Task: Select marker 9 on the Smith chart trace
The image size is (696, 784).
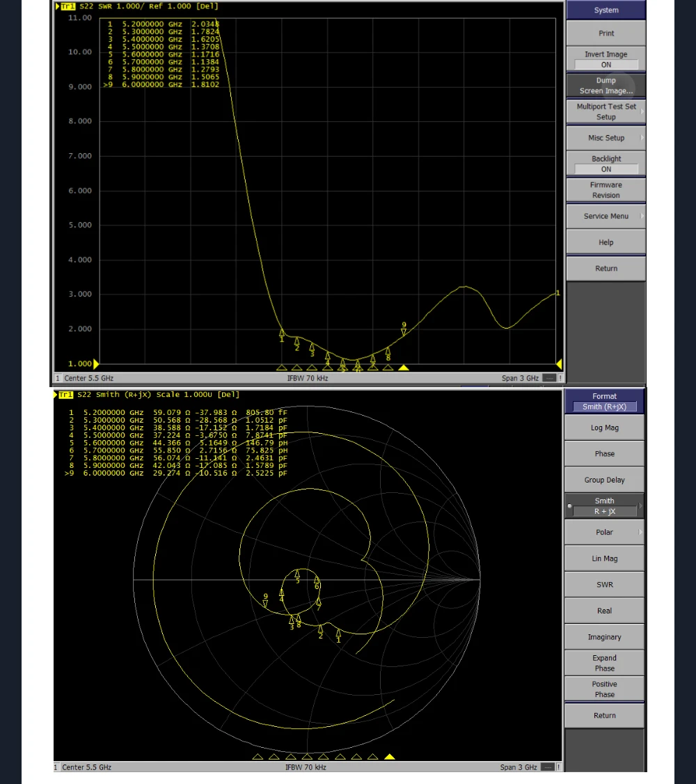Action: 265,600
